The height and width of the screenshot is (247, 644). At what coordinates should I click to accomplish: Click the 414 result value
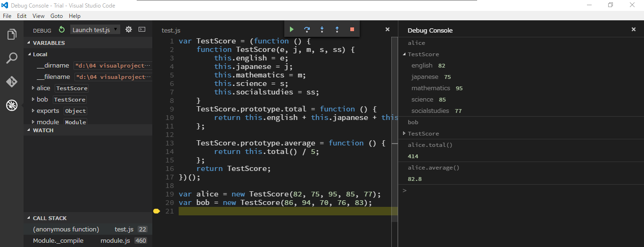click(413, 156)
